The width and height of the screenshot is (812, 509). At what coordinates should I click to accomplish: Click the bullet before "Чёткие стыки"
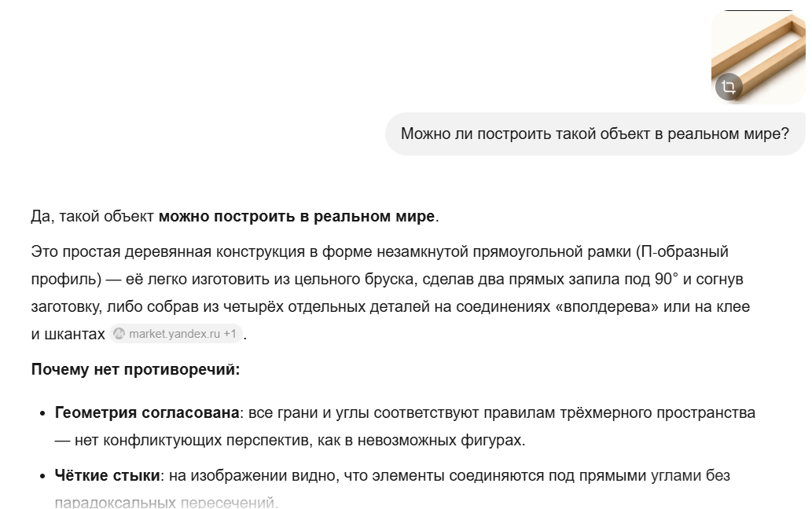[43, 476]
